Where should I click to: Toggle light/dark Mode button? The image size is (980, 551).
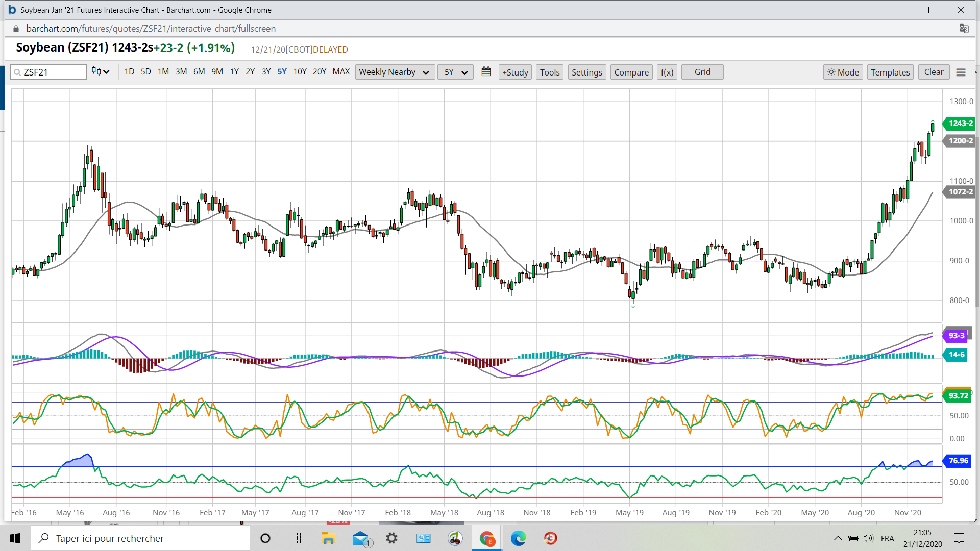click(x=843, y=72)
